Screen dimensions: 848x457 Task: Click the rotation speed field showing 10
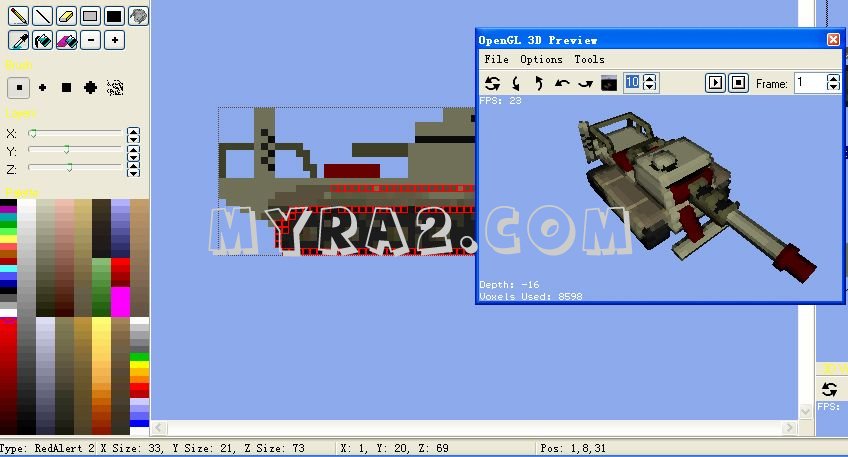pyautogui.click(x=632, y=83)
